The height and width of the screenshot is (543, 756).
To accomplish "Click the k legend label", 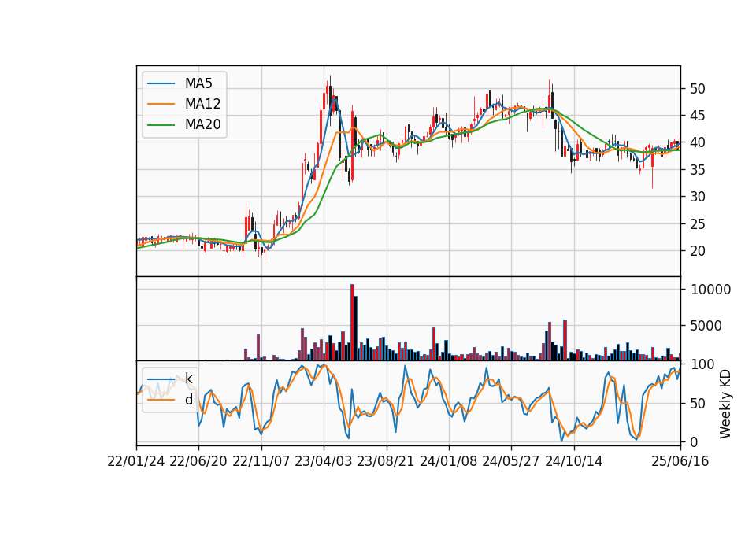I will tap(188, 379).
